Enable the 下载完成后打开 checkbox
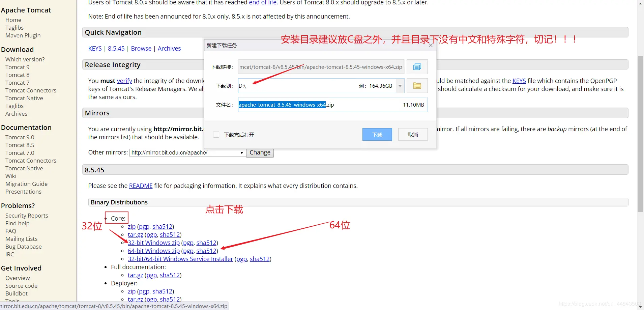Image resolution: width=644 pixels, height=310 pixels. [215, 134]
